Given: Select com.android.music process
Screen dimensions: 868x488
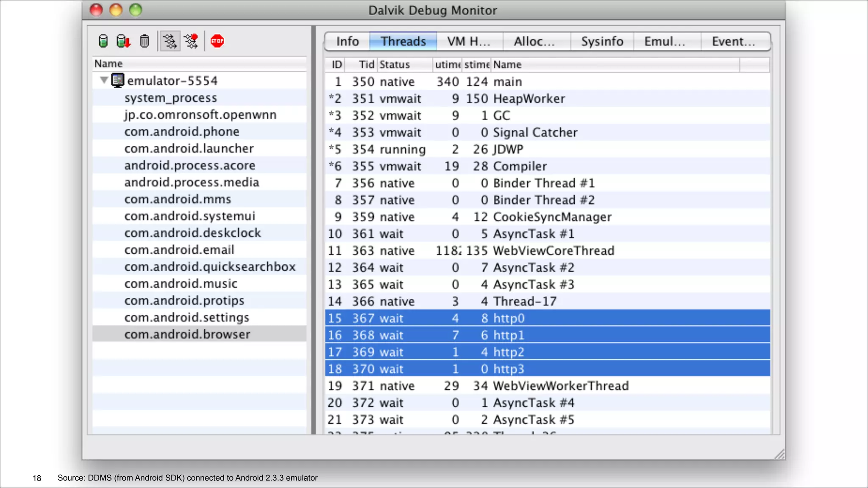Looking at the screenshot, I should (199, 283).
